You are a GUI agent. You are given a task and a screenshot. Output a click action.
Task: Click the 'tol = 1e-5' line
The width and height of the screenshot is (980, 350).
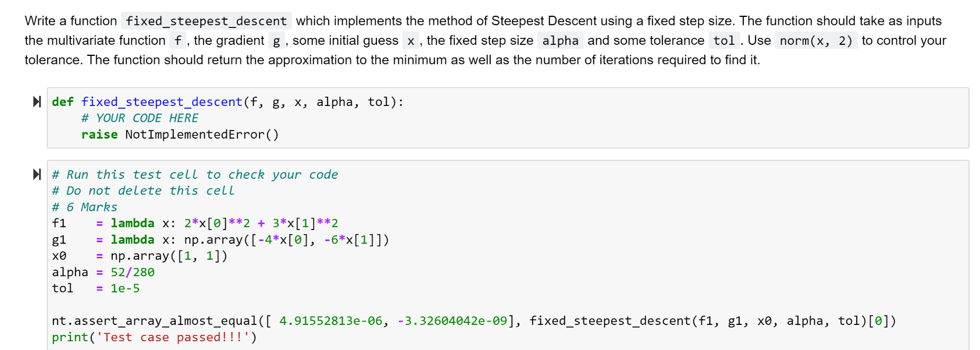click(x=95, y=288)
